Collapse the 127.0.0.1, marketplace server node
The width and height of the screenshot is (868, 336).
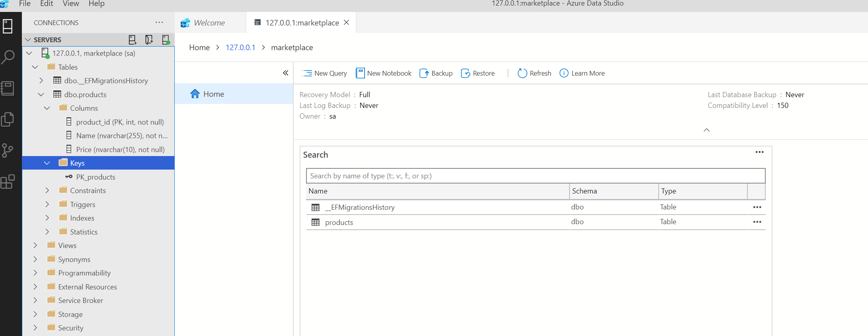(x=29, y=53)
